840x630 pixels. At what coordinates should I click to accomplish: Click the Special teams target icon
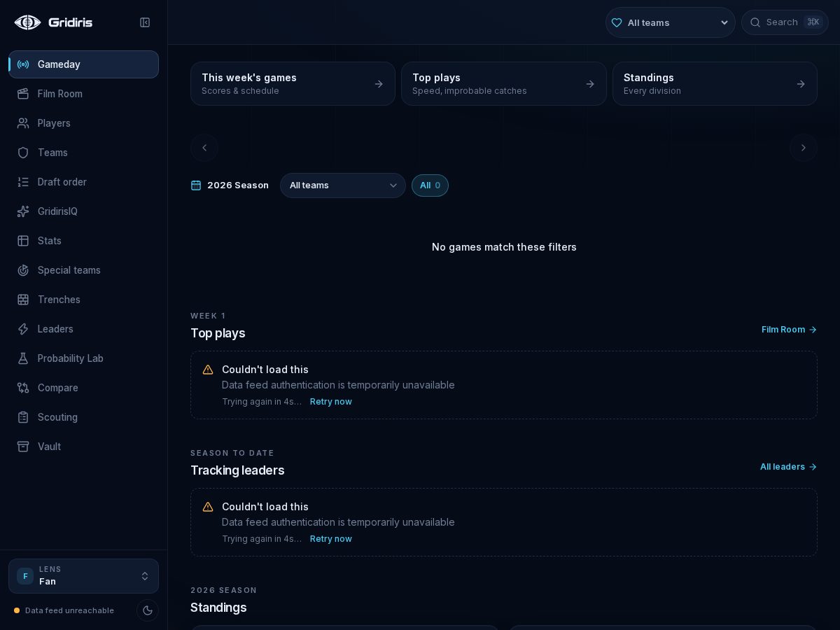point(23,270)
